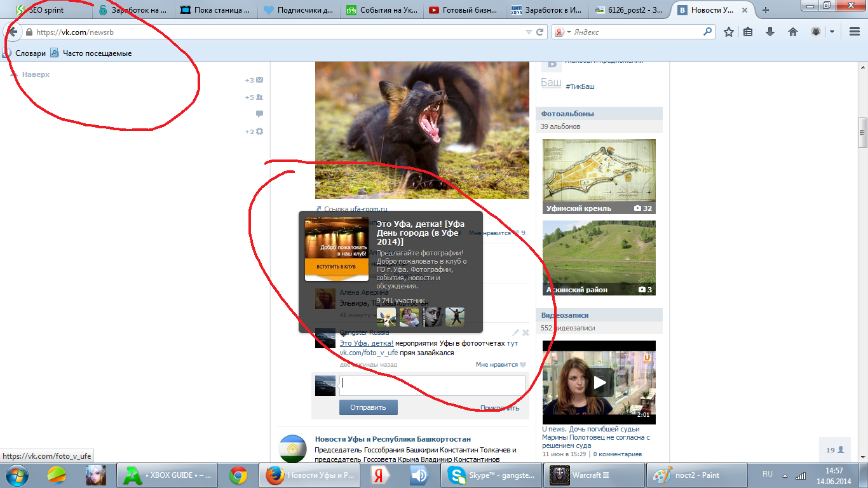Open the Firefox hamburger menu
This screenshot has height=488, width=868.
click(855, 32)
